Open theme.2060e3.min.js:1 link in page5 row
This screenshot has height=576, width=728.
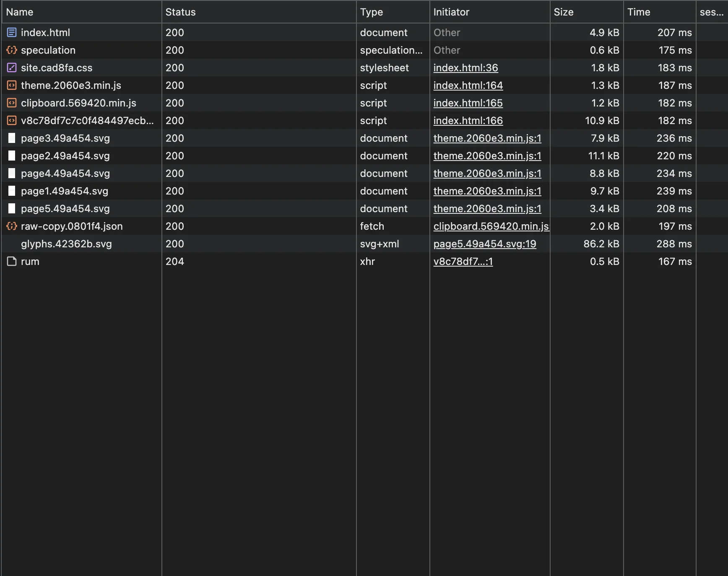(487, 208)
